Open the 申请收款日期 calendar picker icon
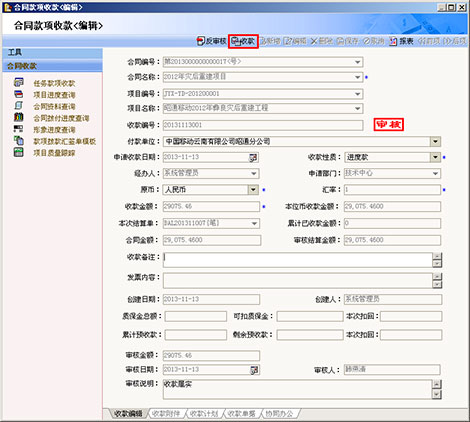This screenshot has width=470, height=422. pyautogui.click(x=253, y=158)
